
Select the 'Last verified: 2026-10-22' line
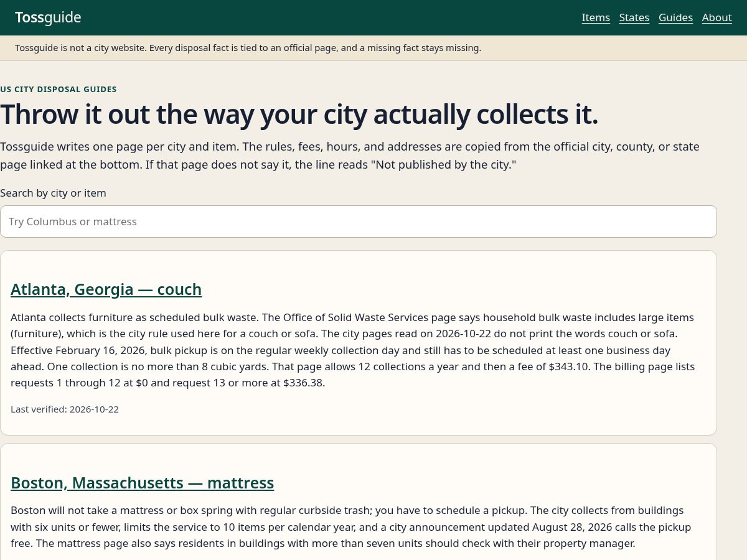click(x=65, y=409)
